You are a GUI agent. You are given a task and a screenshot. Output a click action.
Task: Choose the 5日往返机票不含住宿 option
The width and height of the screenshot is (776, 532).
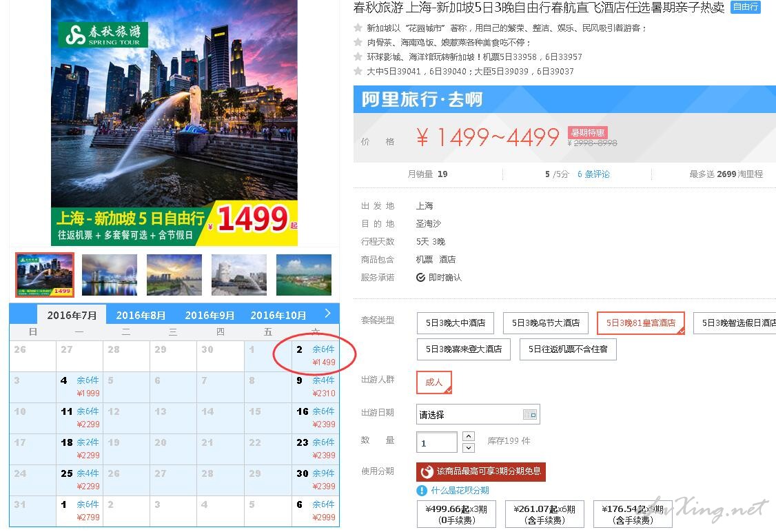568,349
